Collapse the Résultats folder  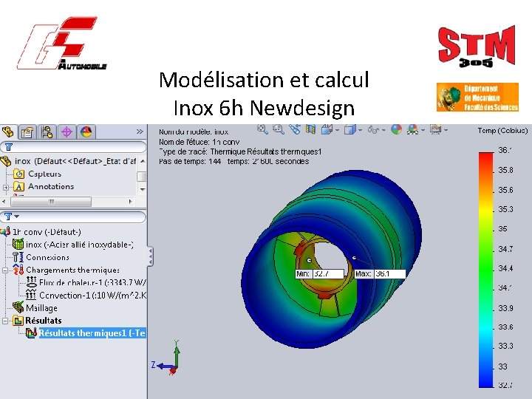click(x=5, y=321)
